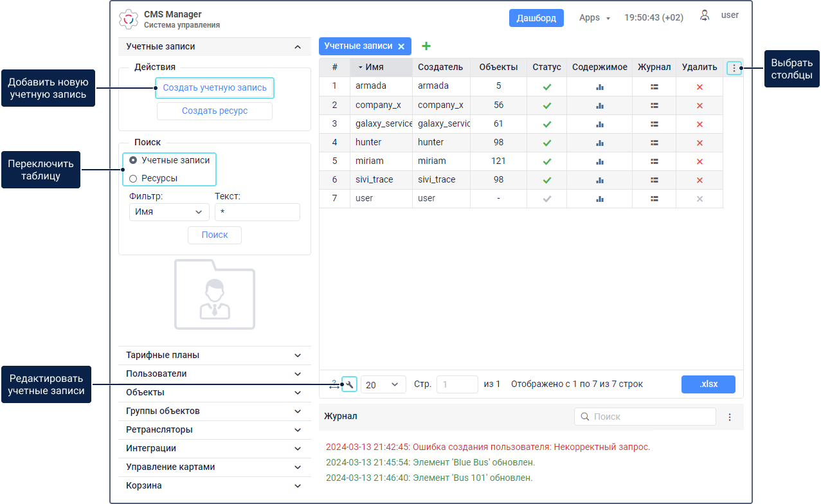The width and height of the screenshot is (821, 504).
Task: Select the Учетные записи radio button
Action: point(133,160)
